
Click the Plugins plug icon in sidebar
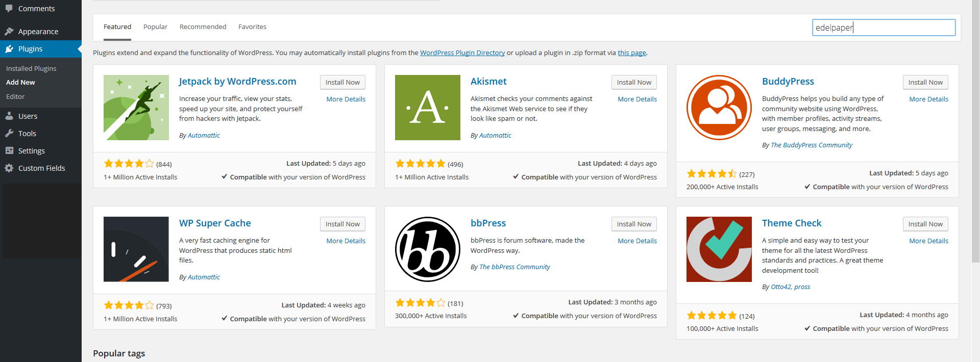coord(9,49)
